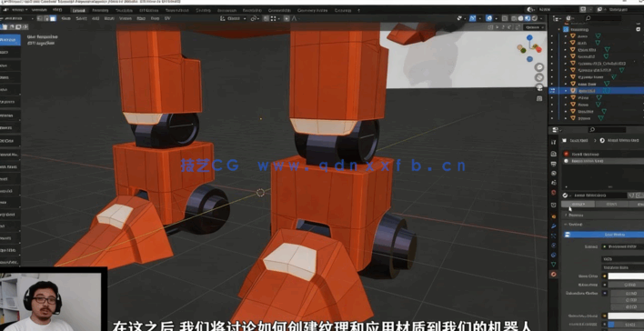Click the Base Color white swatch
The height and width of the screenshot is (331, 644).
(x=626, y=276)
